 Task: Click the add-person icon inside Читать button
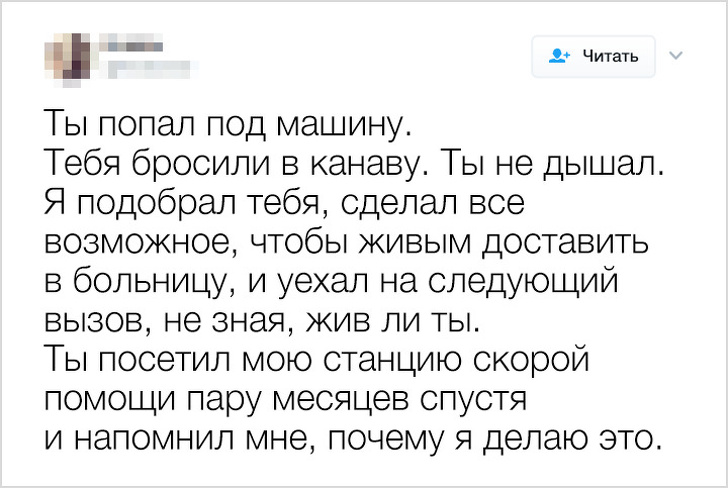point(559,56)
